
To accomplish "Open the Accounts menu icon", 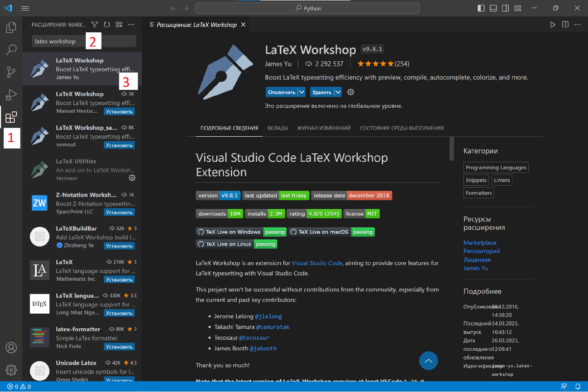I will tap(11, 347).
